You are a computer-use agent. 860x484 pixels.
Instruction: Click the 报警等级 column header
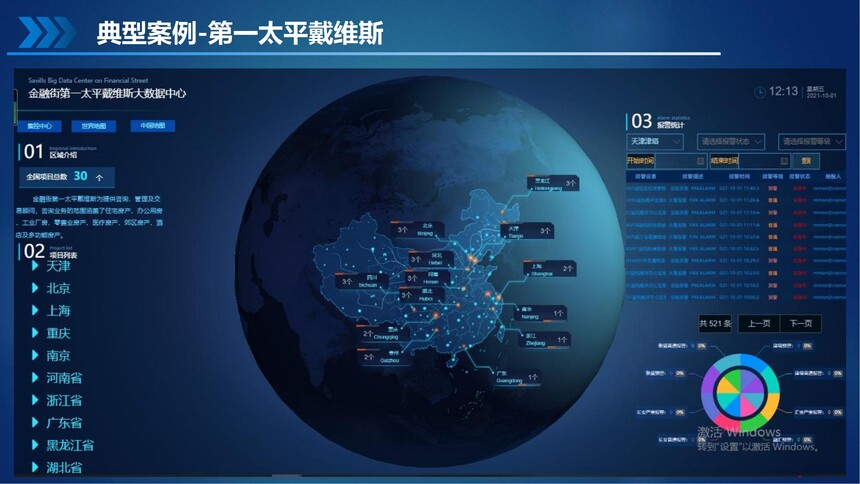click(772, 177)
